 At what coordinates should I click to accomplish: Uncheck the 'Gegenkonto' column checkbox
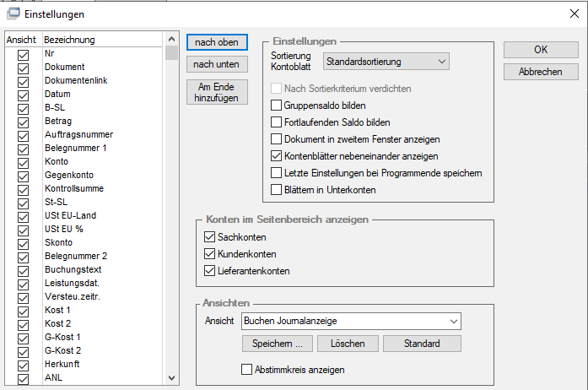click(24, 176)
